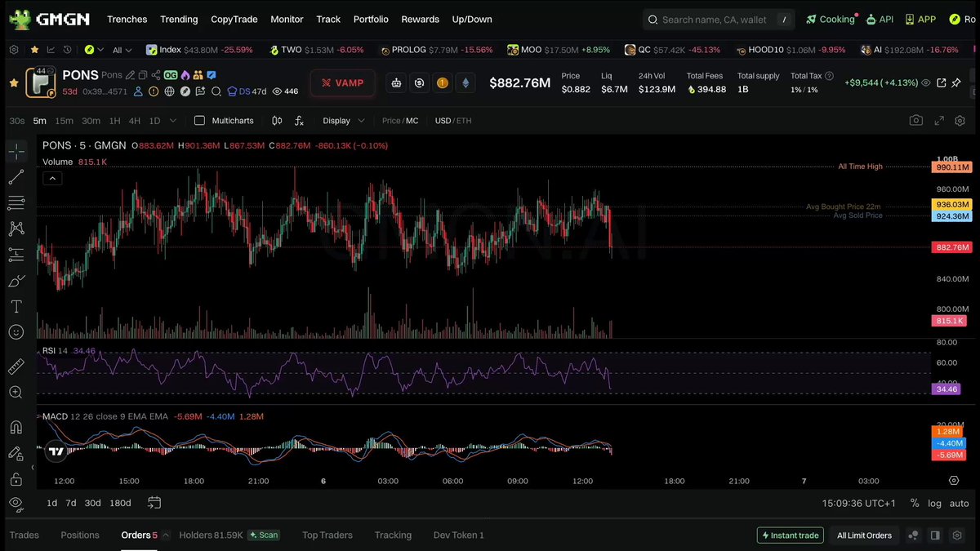Hide the profit amount with eye icon
This screenshot has height=551, width=980.
point(926,83)
